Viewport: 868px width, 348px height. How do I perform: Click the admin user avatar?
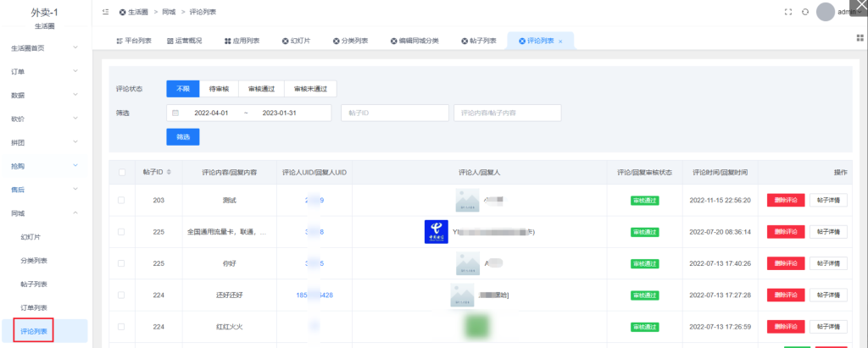point(825,12)
